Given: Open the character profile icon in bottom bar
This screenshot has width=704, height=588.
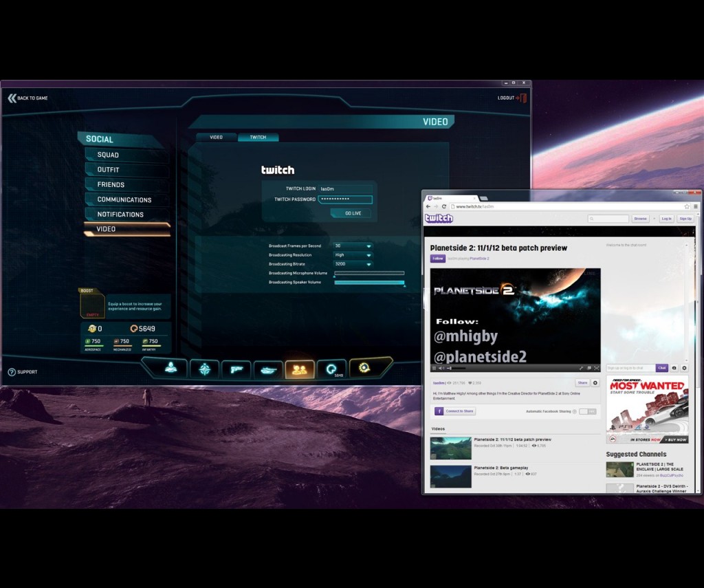Looking at the screenshot, I should coord(170,369).
